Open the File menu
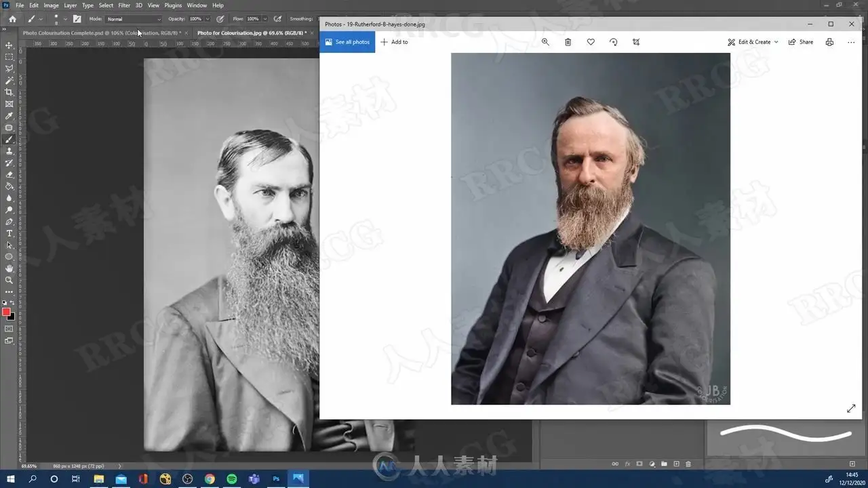This screenshot has width=868, height=488. pos(20,5)
